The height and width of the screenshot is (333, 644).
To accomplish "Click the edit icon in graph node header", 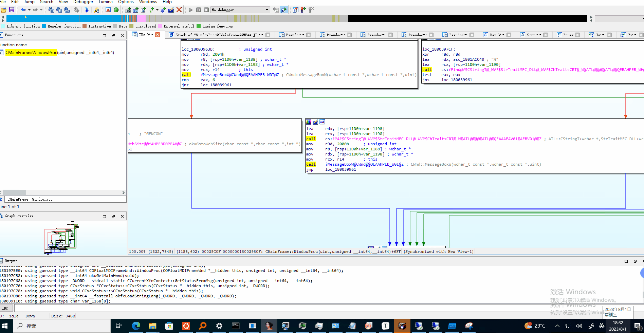I will click(315, 122).
